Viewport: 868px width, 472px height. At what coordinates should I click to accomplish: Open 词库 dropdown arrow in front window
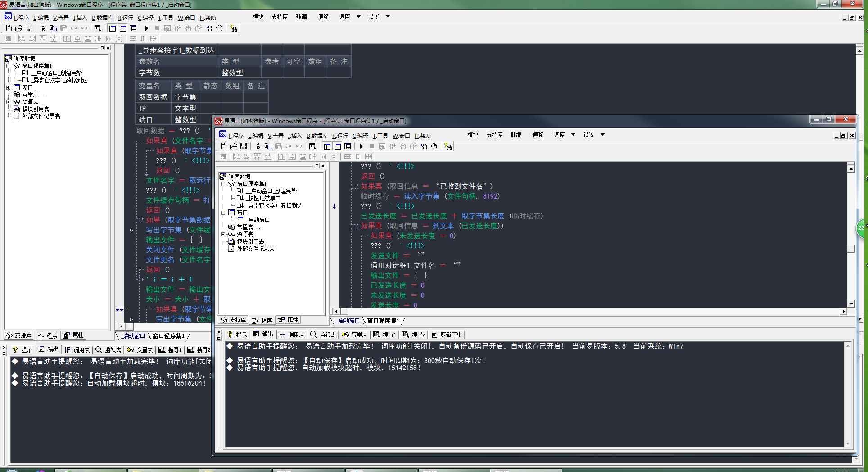573,134
